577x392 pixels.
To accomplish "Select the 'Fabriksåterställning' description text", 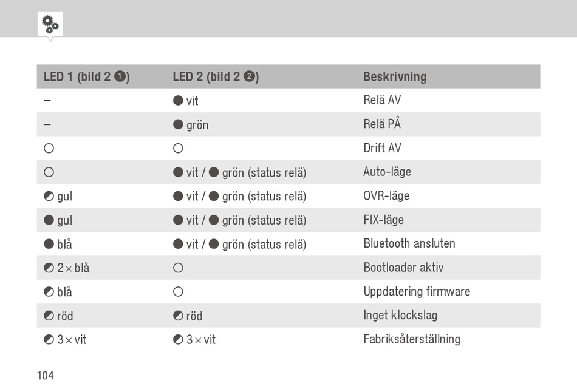I will coord(412,339).
